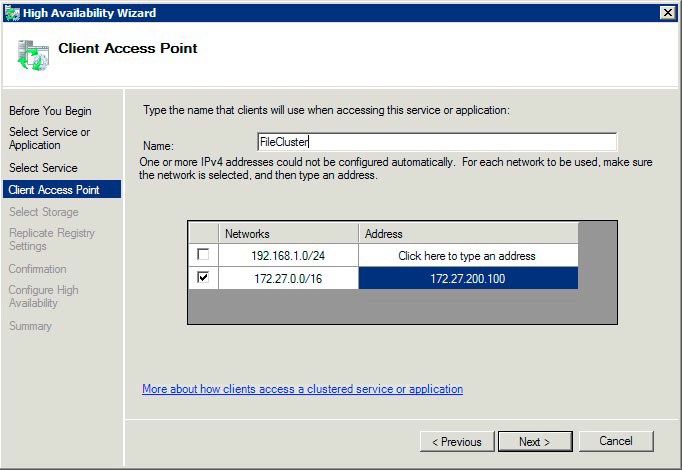Viewport: 682px width, 470px height.
Task: Check the 192.168.1.0/24 network checkbox
Action: (x=203, y=254)
